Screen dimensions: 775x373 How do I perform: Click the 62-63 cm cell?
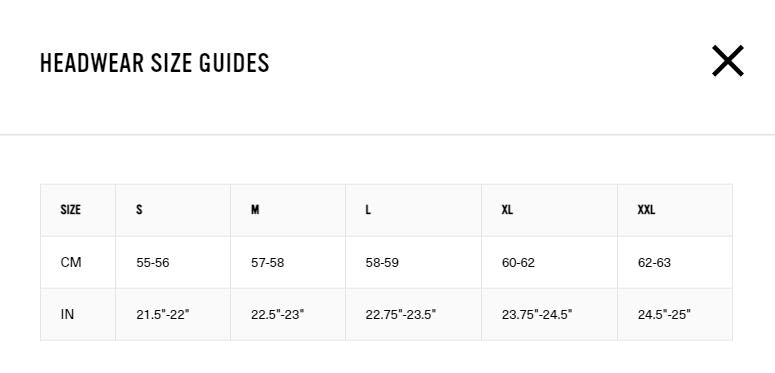(x=675, y=262)
